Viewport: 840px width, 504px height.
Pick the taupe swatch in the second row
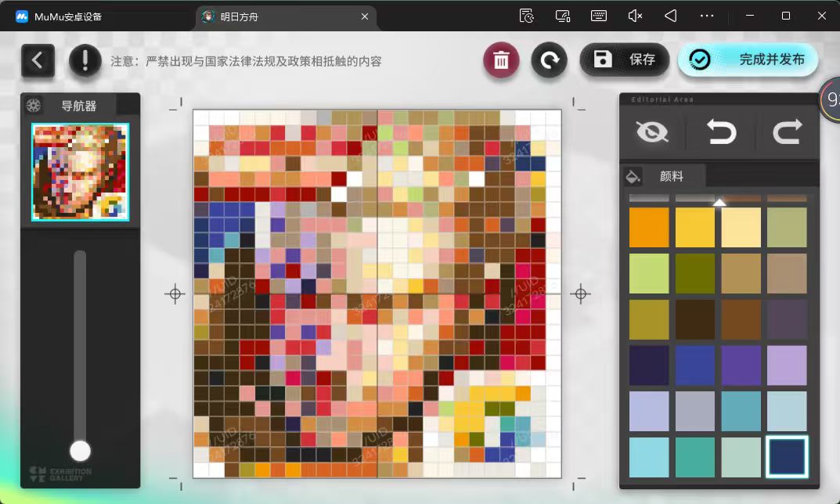coord(787,274)
